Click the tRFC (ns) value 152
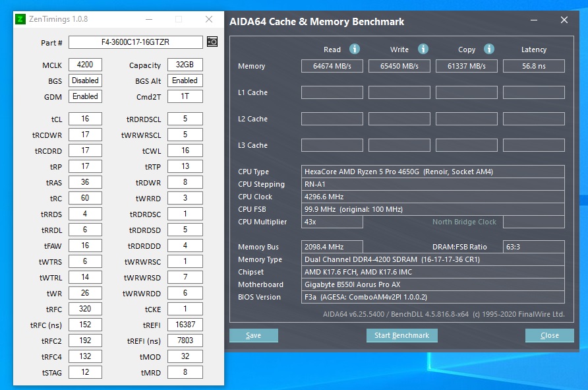The image size is (588, 390). pos(85,324)
